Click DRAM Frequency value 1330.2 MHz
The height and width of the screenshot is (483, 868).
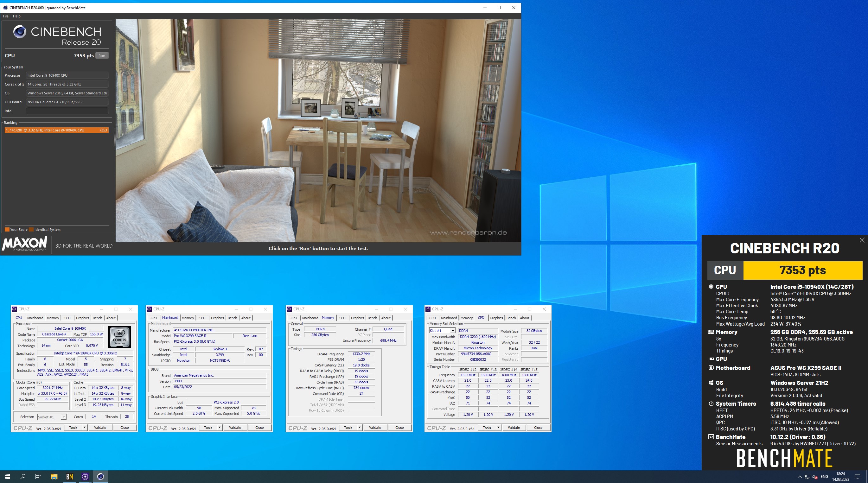click(361, 354)
